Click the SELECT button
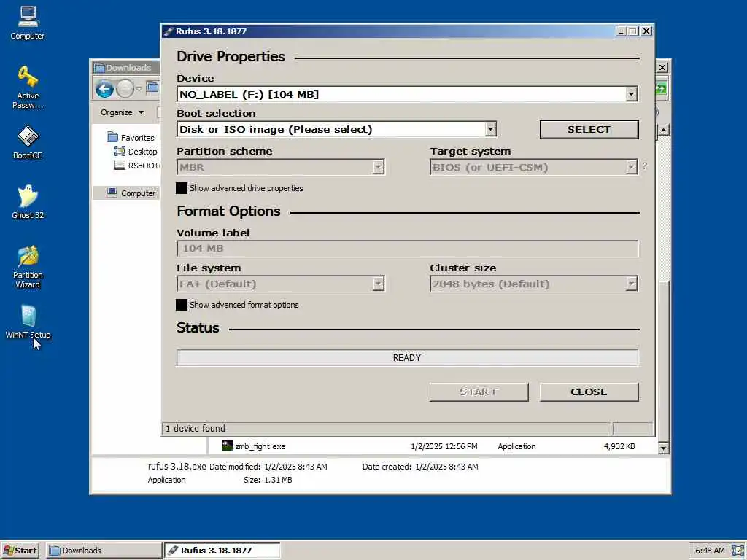 [589, 130]
